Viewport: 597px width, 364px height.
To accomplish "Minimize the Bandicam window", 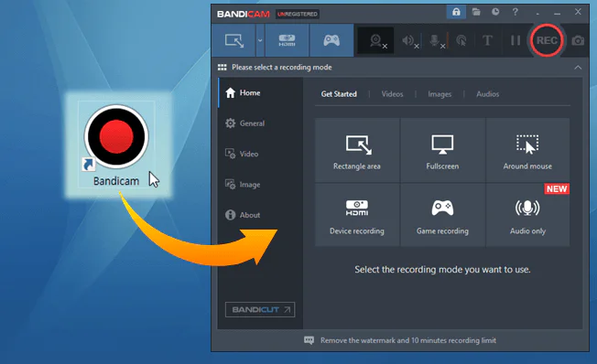I will [558, 13].
